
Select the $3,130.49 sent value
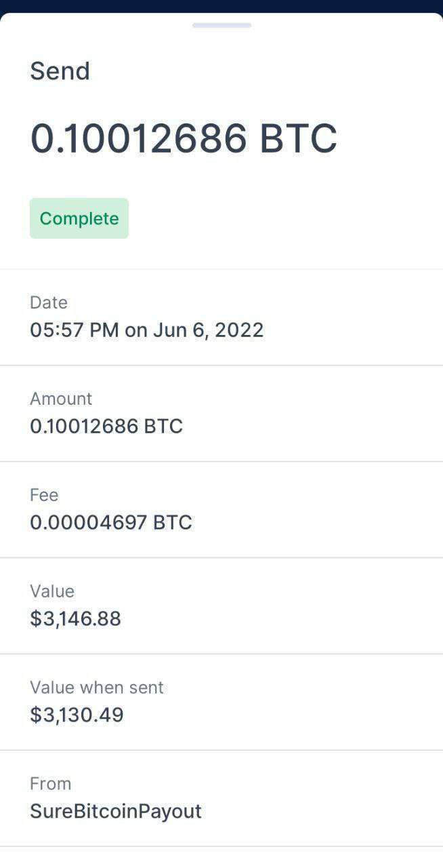click(77, 715)
